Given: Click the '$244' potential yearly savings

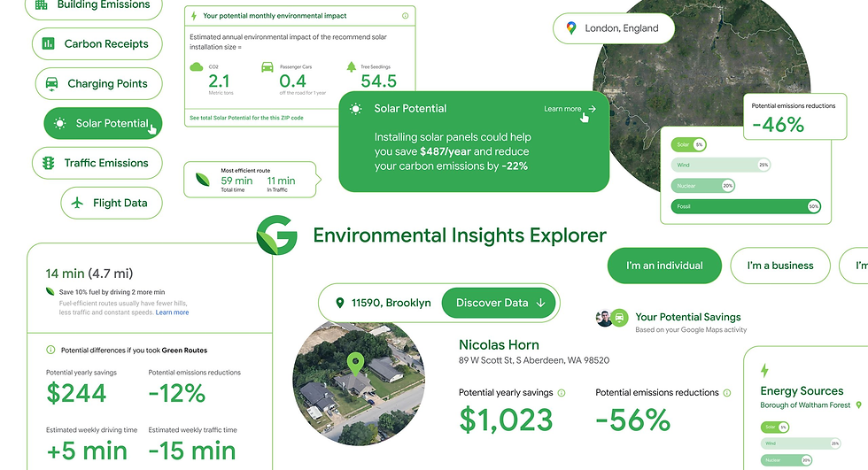Looking at the screenshot, I should pyautogui.click(x=76, y=393).
